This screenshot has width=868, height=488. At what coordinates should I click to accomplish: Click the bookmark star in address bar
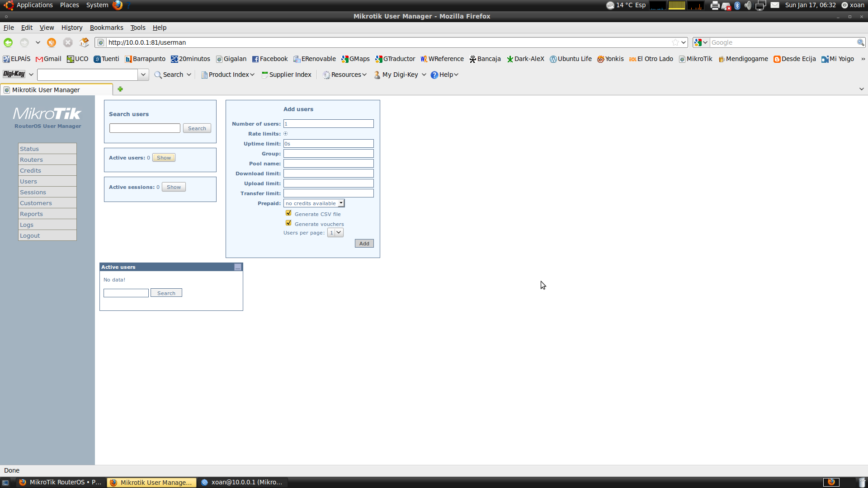click(675, 42)
